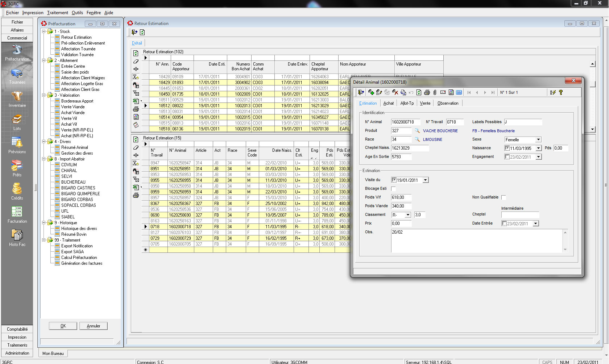This screenshot has width=609, height=364.
Task: Collapse the 9 - Historique tree node
Action: 44,223
